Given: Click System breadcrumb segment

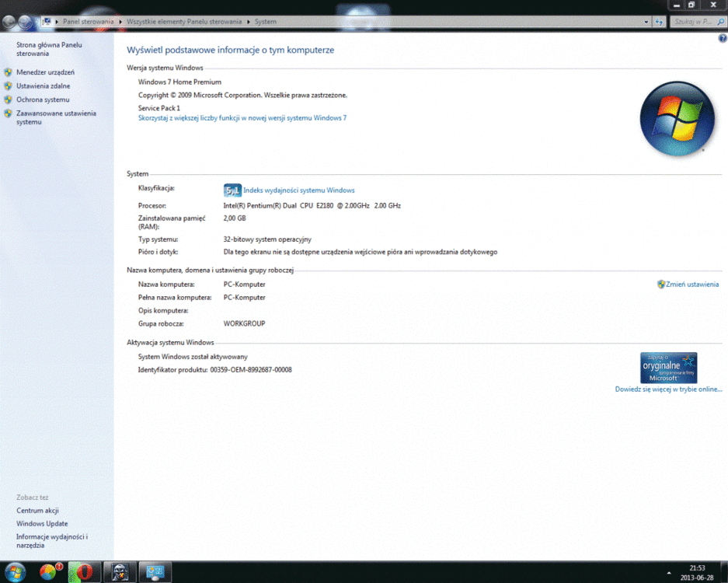Looking at the screenshot, I should click(265, 21).
